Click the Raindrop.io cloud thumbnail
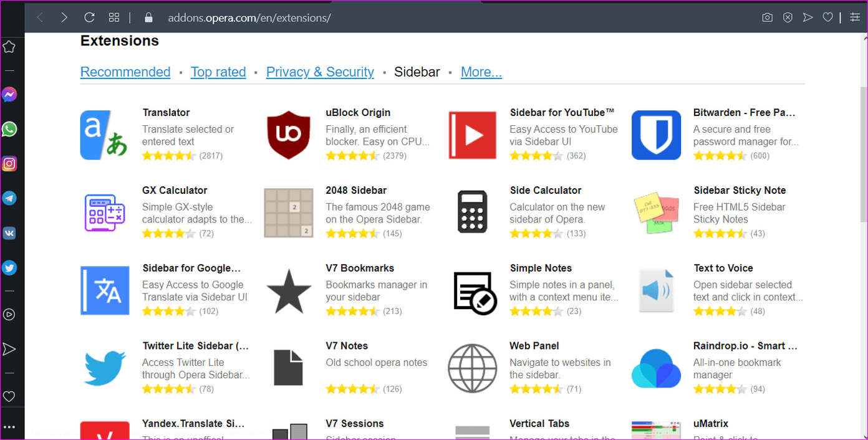This screenshot has height=440, width=868. pyautogui.click(x=656, y=368)
